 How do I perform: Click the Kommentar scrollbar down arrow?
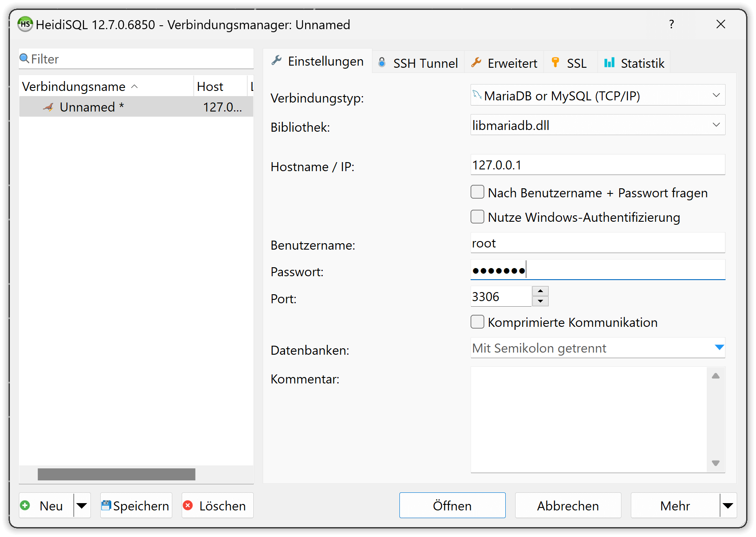pyautogui.click(x=716, y=463)
